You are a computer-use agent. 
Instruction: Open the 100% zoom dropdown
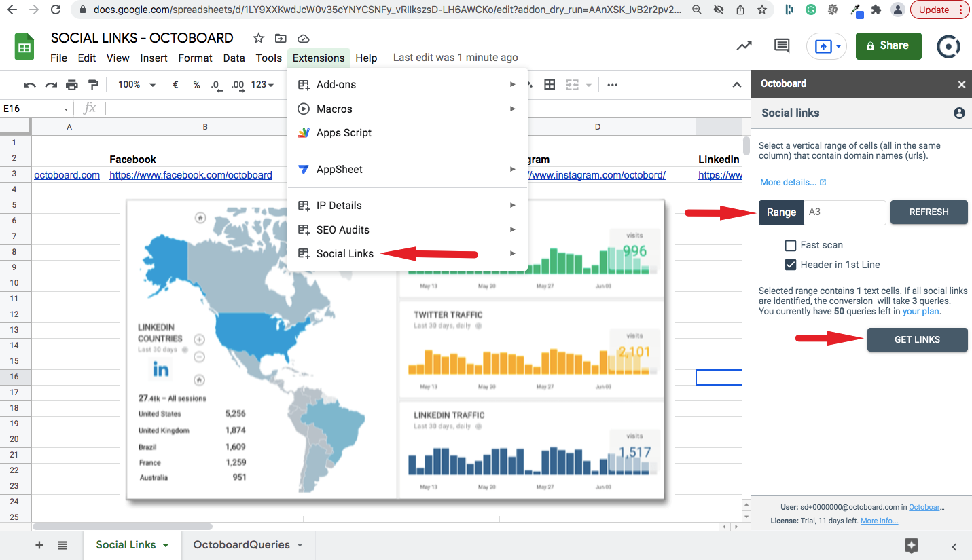point(137,85)
